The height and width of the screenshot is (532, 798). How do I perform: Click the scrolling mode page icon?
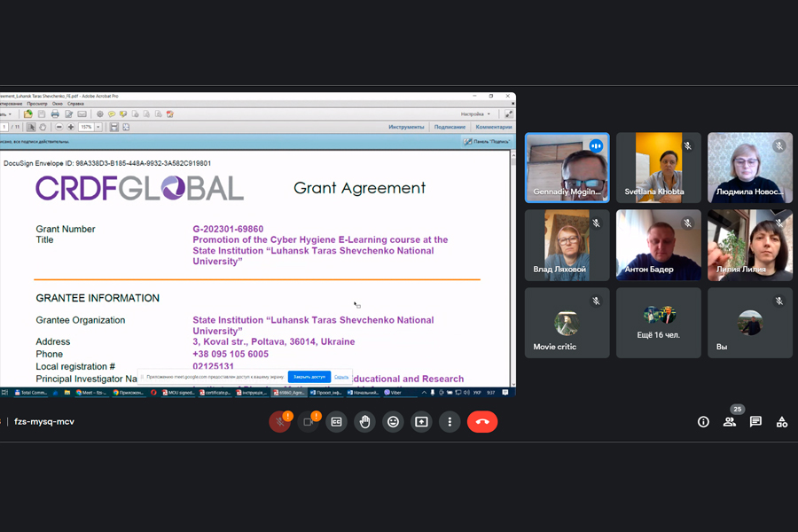pyautogui.click(x=114, y=127)
